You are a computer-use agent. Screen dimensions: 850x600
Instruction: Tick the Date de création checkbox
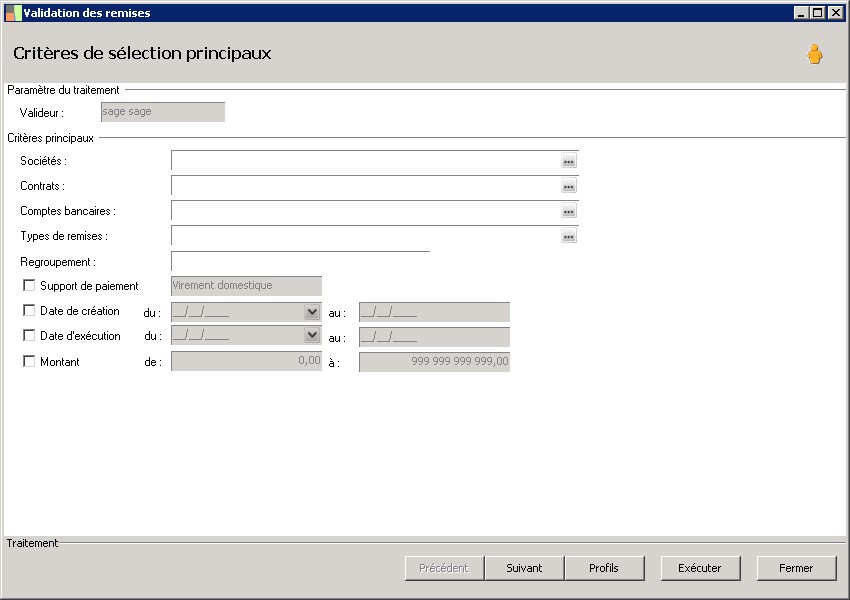coord(29,311)
